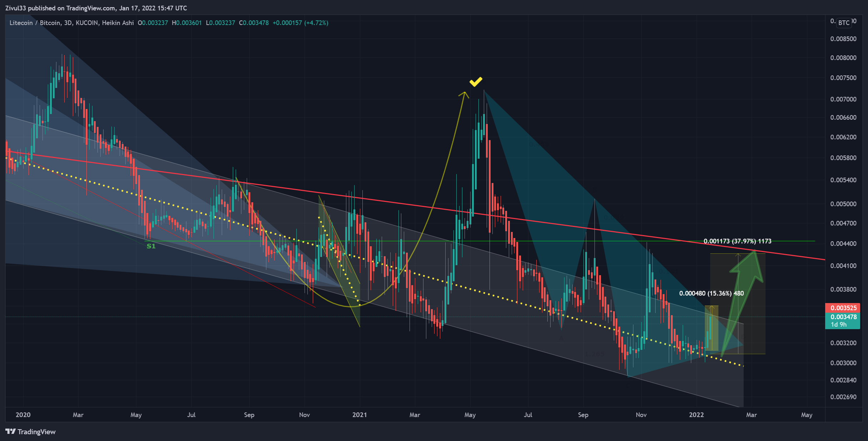Click the 0.005000 price axis label
Image resolution: width=868 pixels, height=441 pixels.
pos(843,204)
